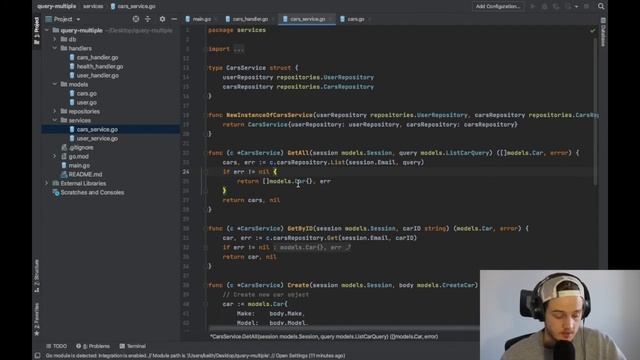Open the run options dropdown arrow in toolbar
This screenshot has height=360, width=640.
point(576,7)
